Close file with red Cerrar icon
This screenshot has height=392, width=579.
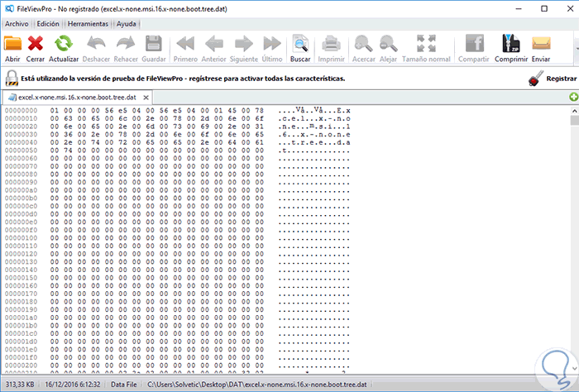click(x=36, y=44)
